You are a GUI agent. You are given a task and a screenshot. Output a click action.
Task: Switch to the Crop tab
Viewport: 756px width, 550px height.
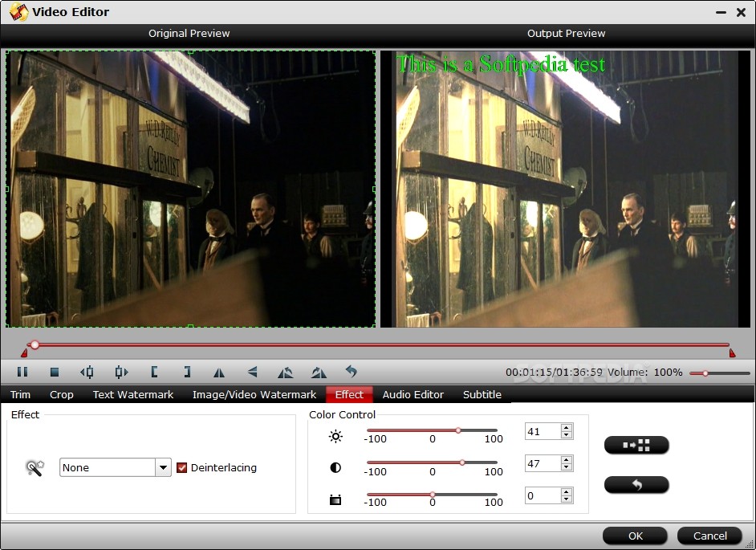coord(62,395)
